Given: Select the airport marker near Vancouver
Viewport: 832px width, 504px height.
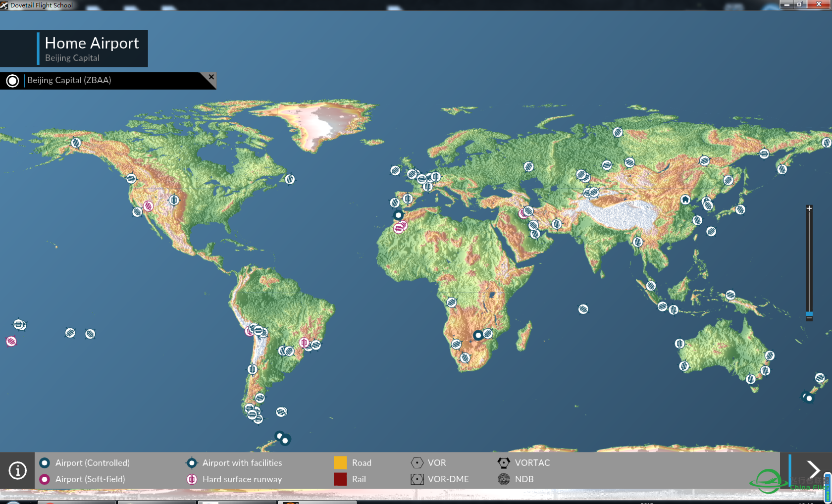Looking at the screenshot, I should pyautogui.click(x=131, y=178).
